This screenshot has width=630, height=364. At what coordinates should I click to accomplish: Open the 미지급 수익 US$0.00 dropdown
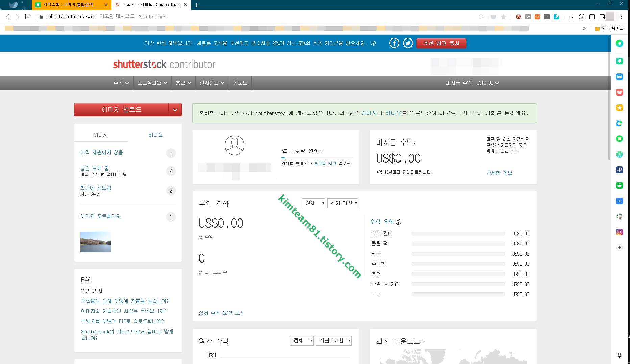tap(472, 83)
